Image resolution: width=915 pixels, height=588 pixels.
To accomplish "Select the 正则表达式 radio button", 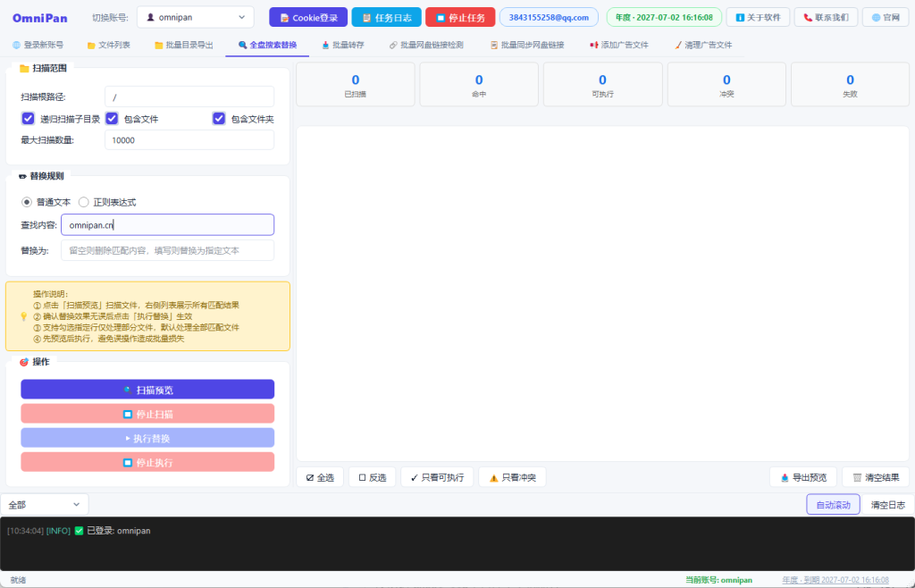I will pyautogui.click(x=83, y=202).
